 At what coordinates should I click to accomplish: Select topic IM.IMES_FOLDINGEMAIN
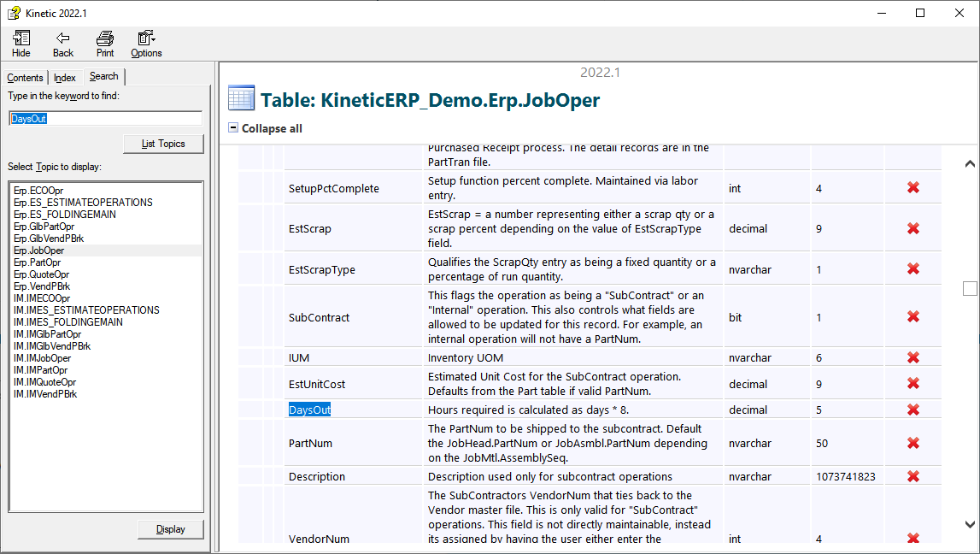(x=68, y=322)
